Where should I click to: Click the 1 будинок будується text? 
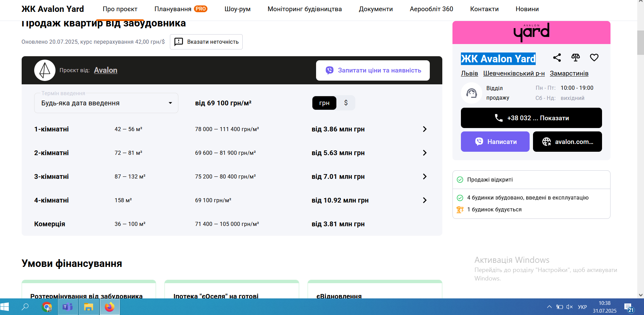pos(494,209)
